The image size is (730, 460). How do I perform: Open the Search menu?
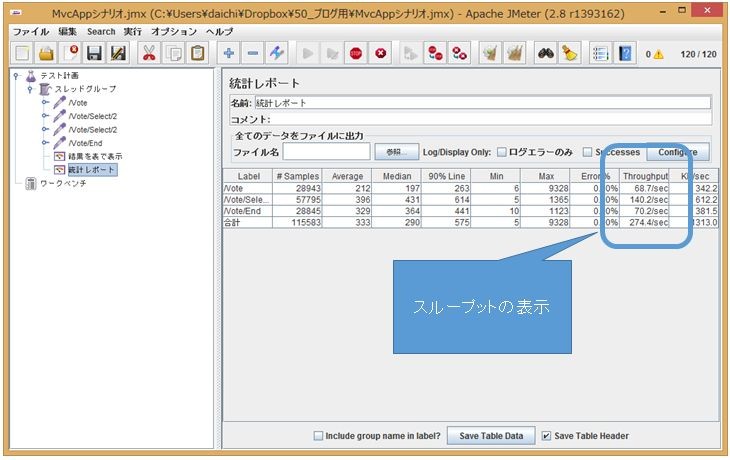click(x=101, y=32)
